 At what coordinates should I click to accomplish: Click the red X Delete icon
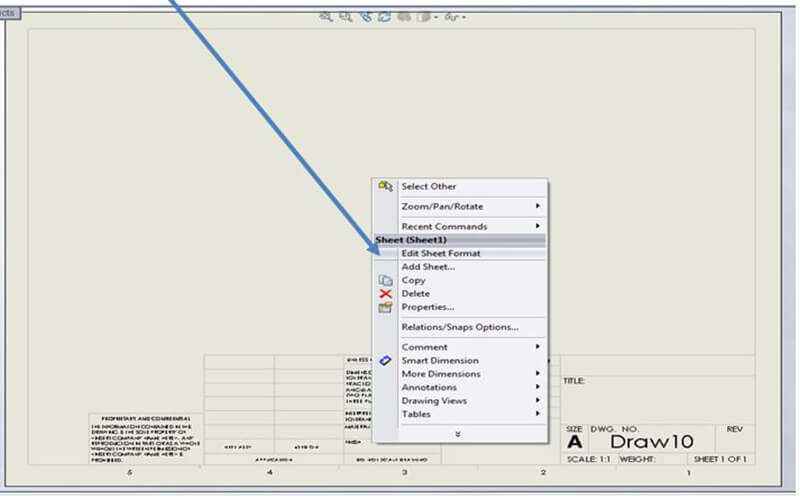point(386,294)
